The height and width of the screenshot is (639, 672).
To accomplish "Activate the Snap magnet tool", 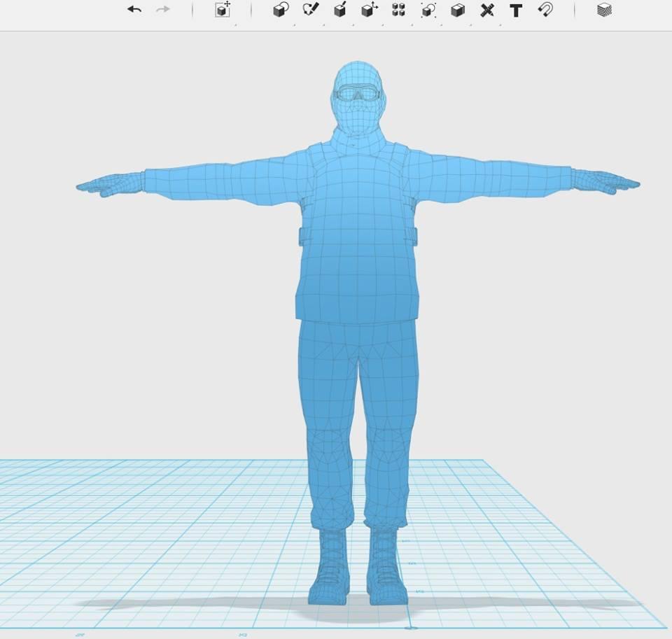I will pos(545,9).
